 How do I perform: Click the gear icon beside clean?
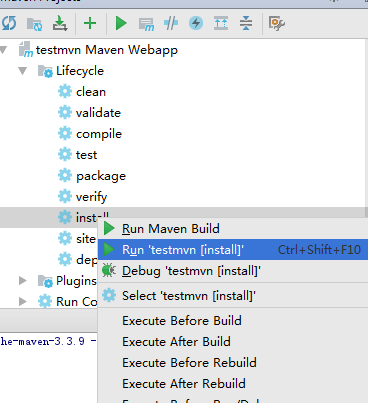coord(65,92)
